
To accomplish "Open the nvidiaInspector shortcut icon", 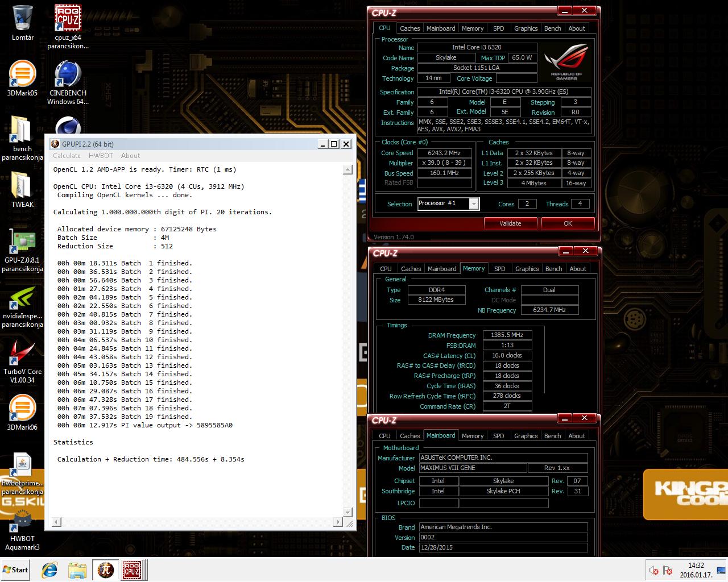I will tap(22, 297).
